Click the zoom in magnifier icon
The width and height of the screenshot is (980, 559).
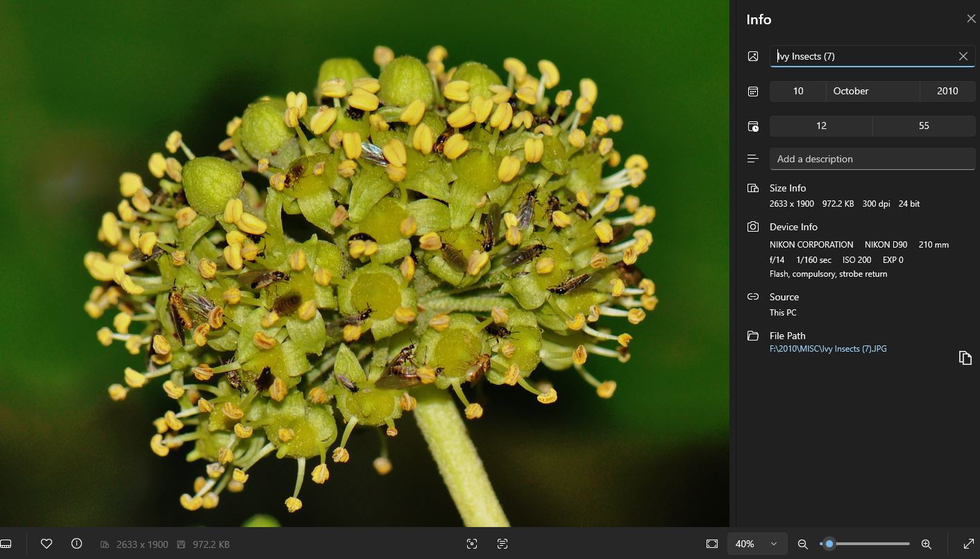pos(926,544)
